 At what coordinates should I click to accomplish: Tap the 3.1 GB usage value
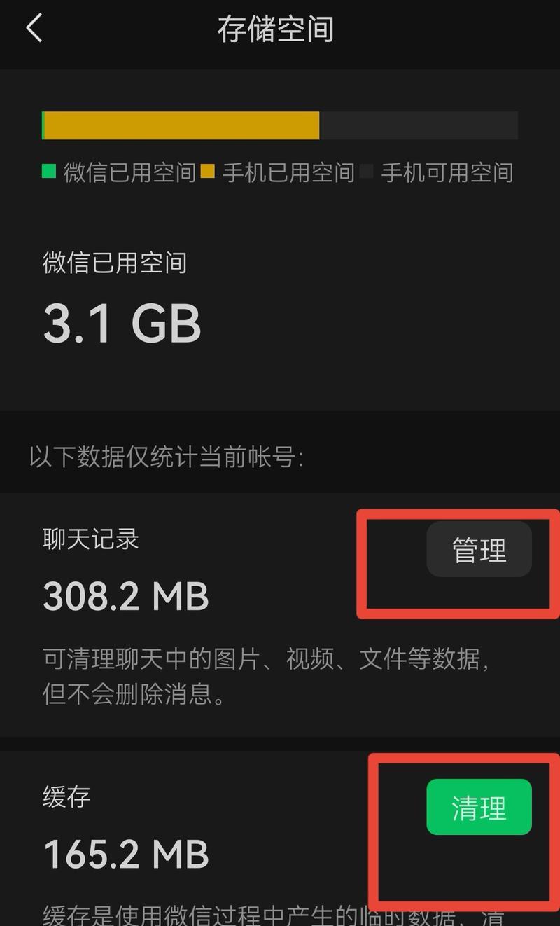coord(122,323)
